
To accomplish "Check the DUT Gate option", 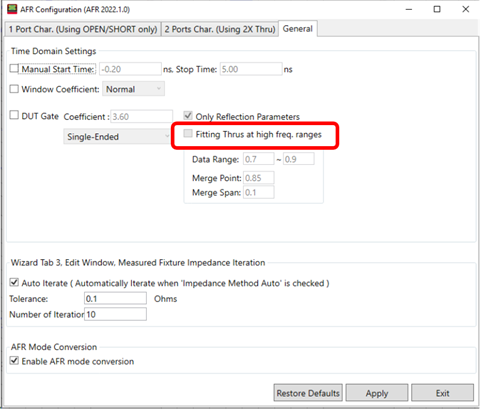I will 14,115.
